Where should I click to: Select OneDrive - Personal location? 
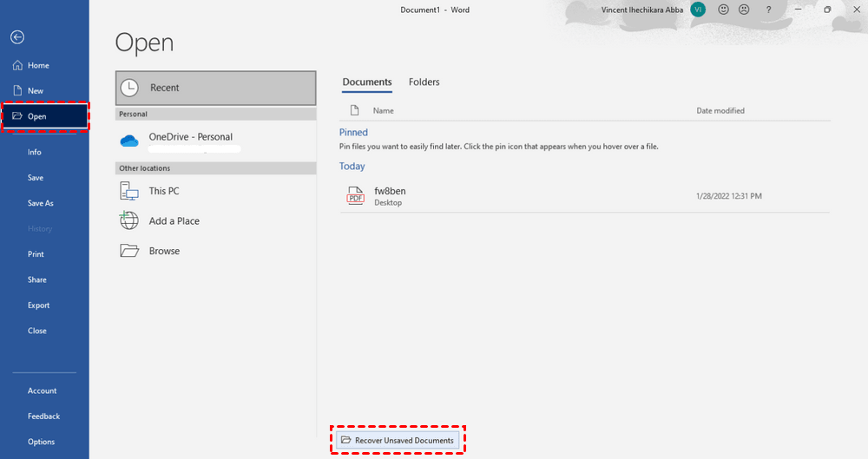point(216,141)
